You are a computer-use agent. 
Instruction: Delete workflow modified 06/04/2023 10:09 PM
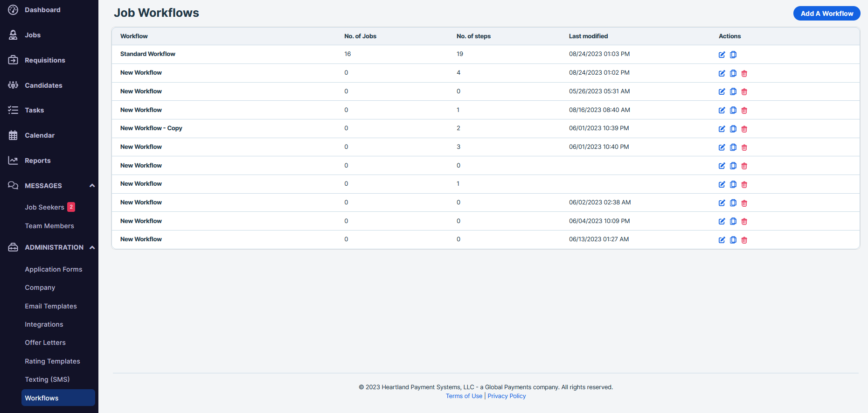pos(744,221)
